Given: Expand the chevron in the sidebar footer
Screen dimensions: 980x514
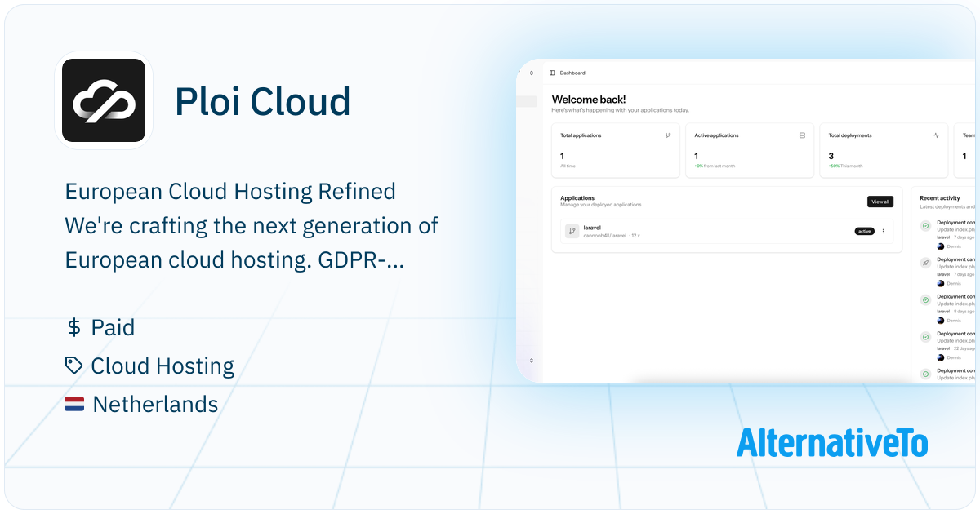Looking at the screenshot, I should coord(532,360).
